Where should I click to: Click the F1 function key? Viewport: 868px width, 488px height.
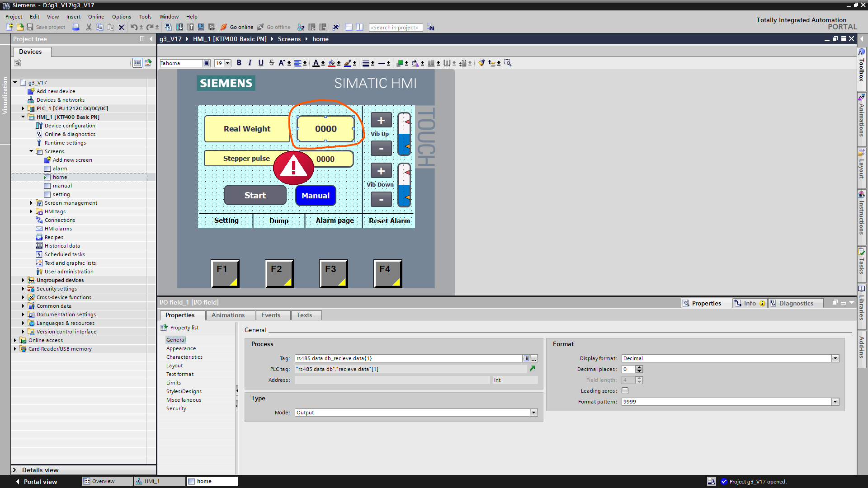(x=225, y=273)
